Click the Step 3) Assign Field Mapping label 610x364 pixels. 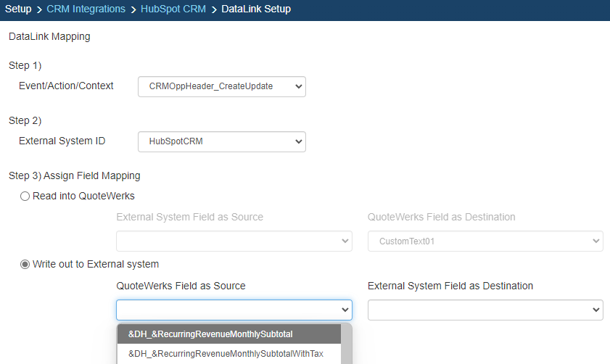click(74, 175)
